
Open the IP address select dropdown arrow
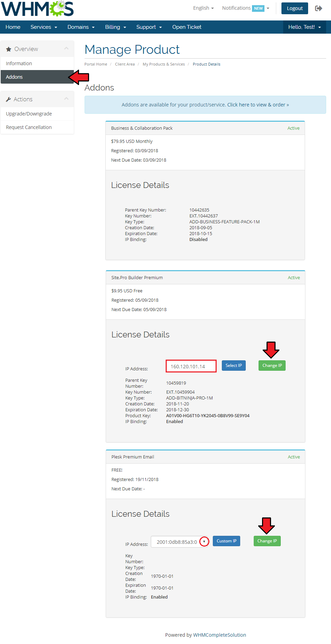[x=204, y=542]
